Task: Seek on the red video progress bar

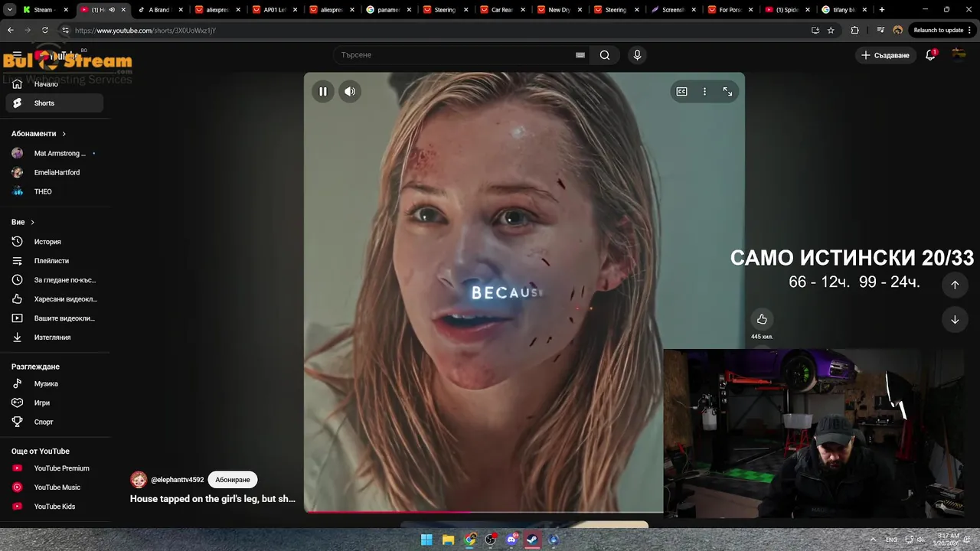Action: tap(484, 511)
